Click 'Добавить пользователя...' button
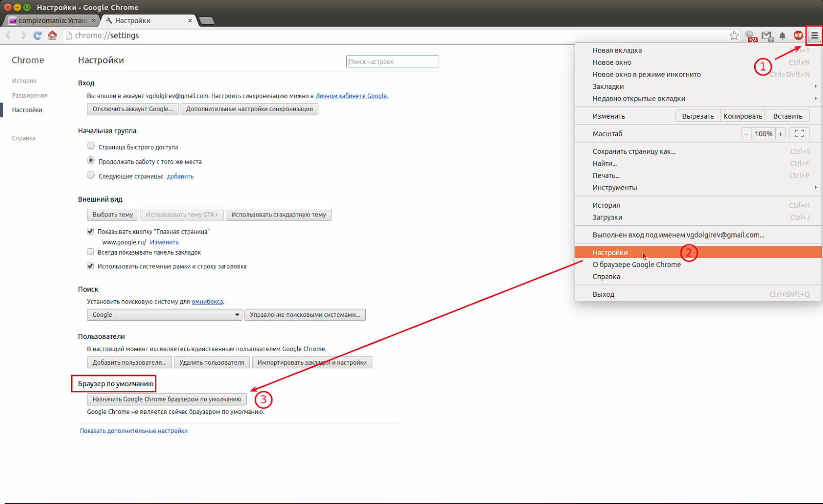The height and width of the screenshot is (504, 823). [130, 363]
